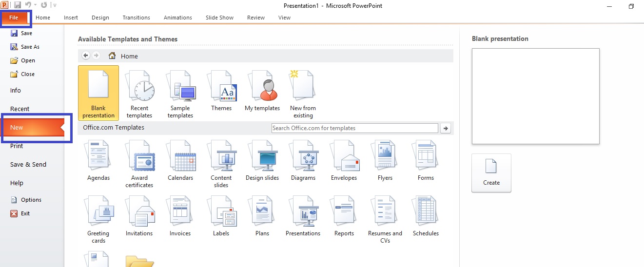Open the Plans template category
The image size is (644, 267).
[x=262, y=217]
